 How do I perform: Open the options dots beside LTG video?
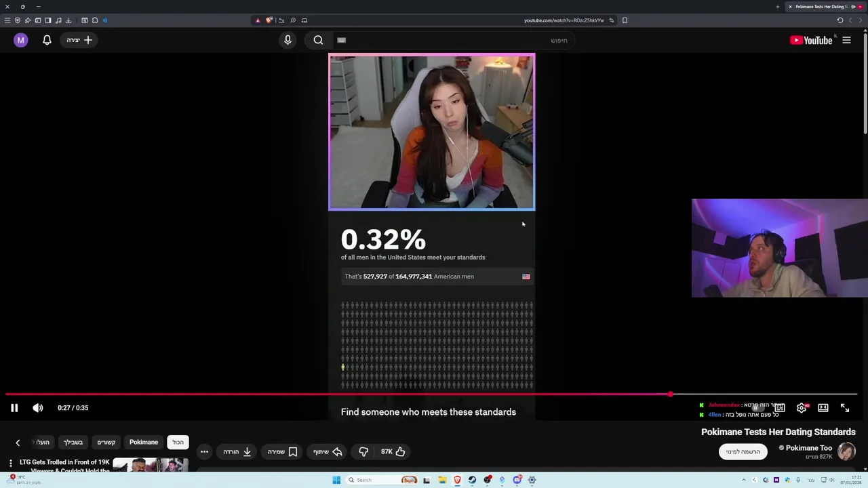tap(10, 464)
